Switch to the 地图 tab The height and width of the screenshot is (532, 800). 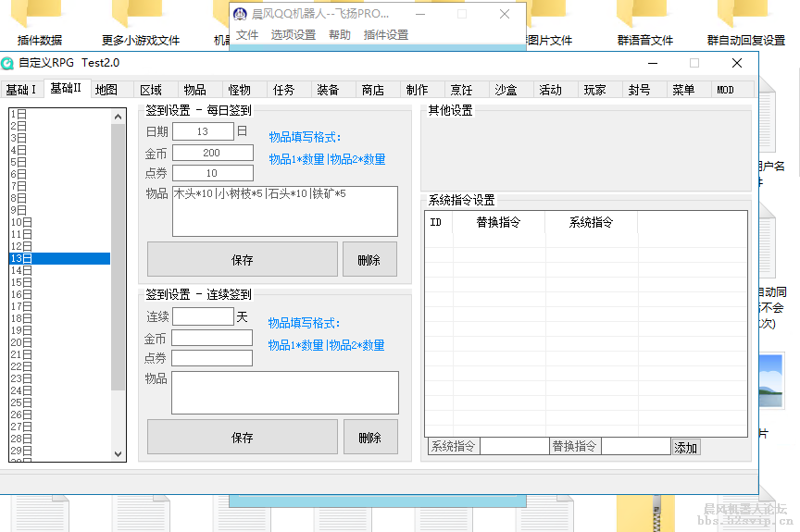(x=111, y=90)
